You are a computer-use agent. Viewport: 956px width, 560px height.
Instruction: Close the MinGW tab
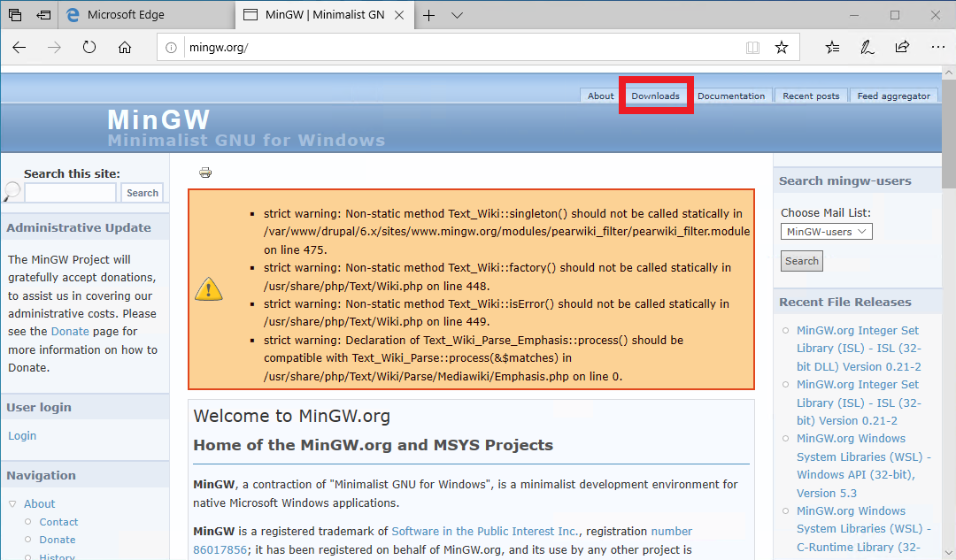tap(399, 15)
